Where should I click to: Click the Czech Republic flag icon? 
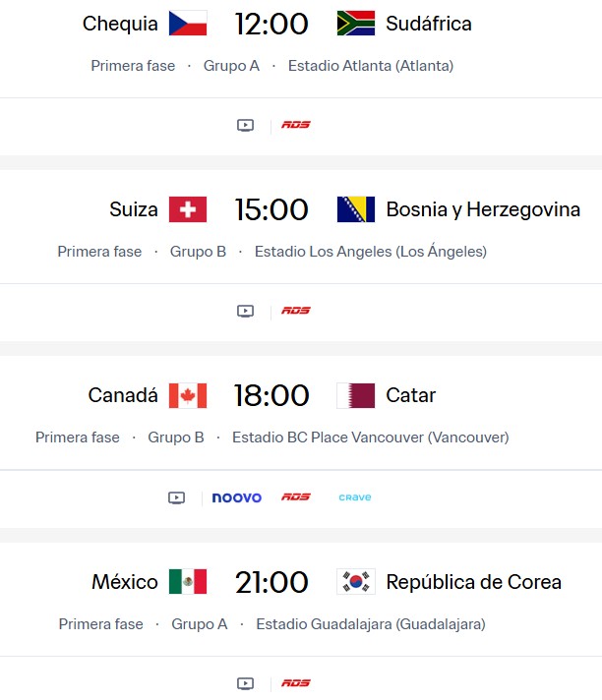coord(188,24)
